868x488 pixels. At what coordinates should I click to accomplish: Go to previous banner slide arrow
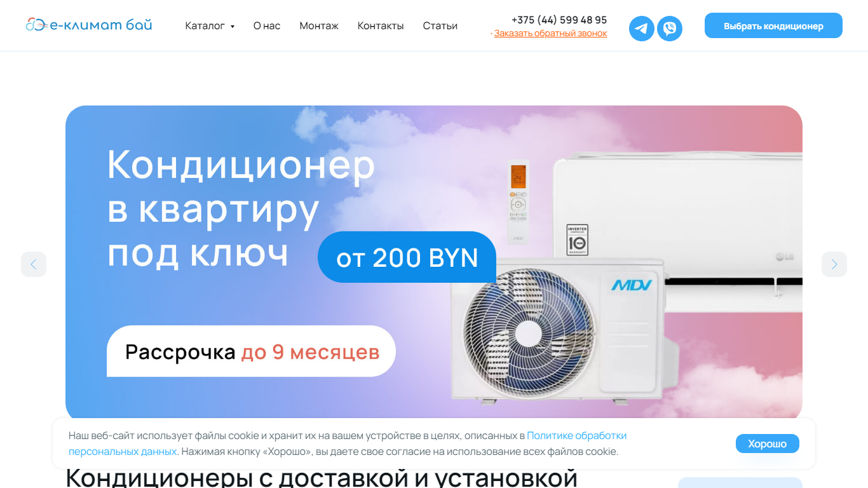click(x=34, y=264)
